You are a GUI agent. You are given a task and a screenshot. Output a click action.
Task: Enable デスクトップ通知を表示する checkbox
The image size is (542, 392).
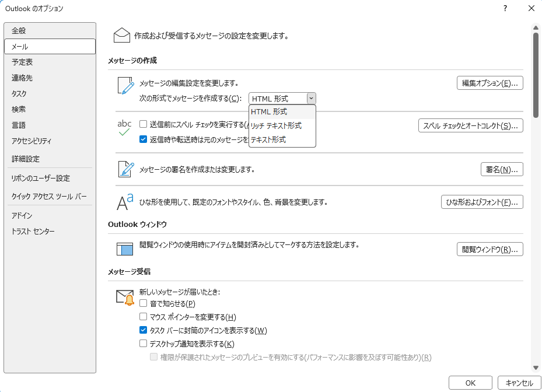(143, 343)
